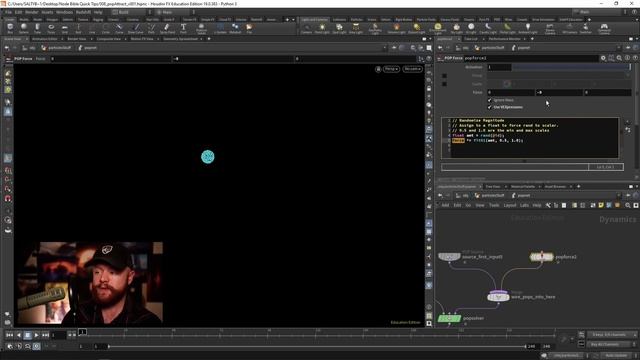Add a Spot Light from the shelf
The height and width of the screenshot is (360, 640).
pos(339,28)
